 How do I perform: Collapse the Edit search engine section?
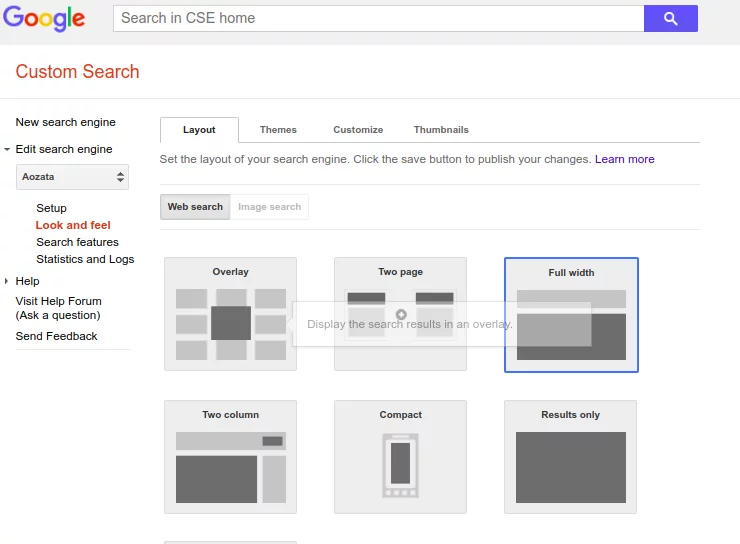pyautogui.click(x=8, y=150)
